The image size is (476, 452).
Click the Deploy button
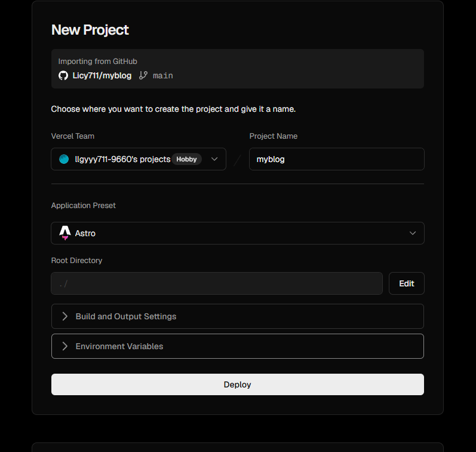tap(237, 384)
